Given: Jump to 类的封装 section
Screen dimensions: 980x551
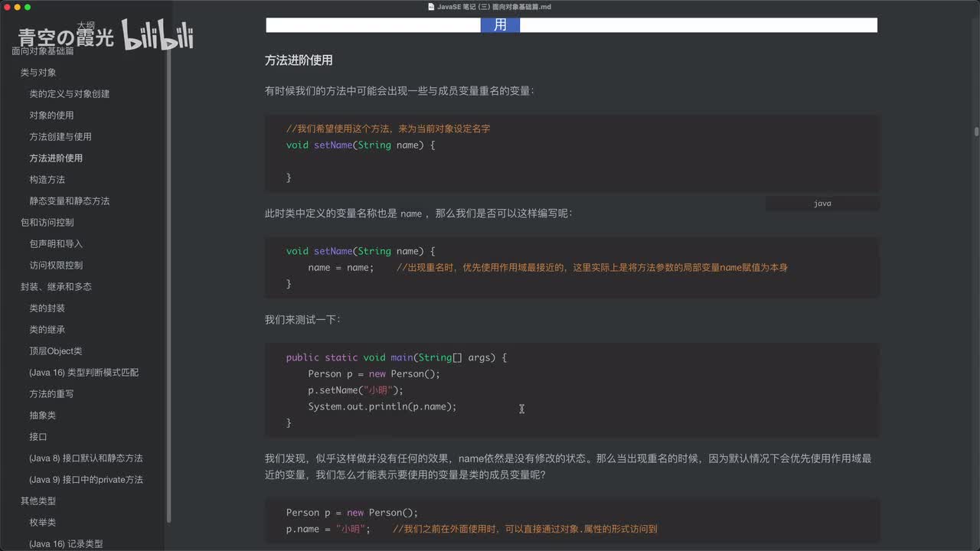Looking at the screenshot, I should click(x=47, y=308).
